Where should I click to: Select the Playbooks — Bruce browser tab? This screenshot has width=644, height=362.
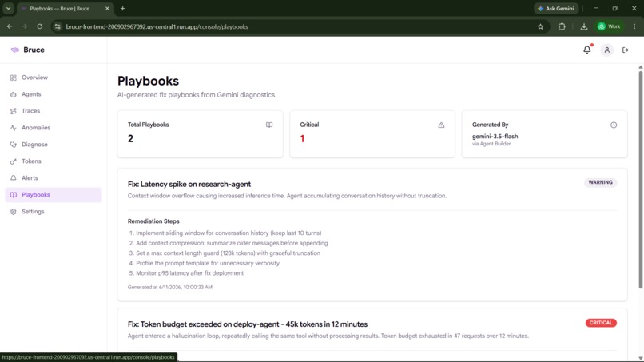pyautogui.click(x=65, y=8)
